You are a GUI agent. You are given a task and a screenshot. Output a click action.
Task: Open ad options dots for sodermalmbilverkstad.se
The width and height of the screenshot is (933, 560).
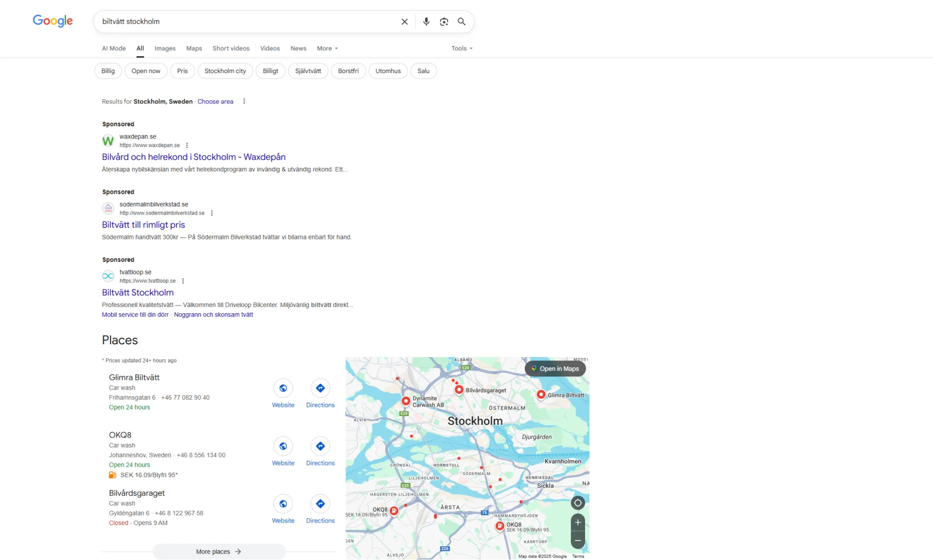pyautogui.click(x=212, y=213)
